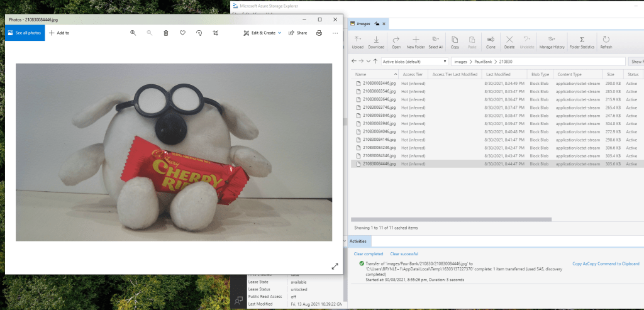Image resolution: width=644 pixels, height=310 pixels.
Task: Clone the selected blob
Action: pyautogui.click(x=491, y=42)
